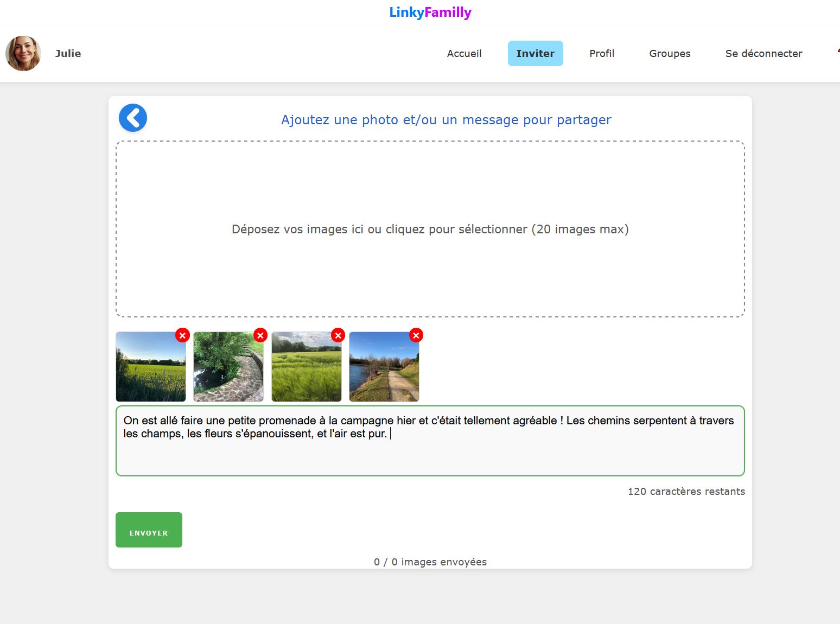Screen dimensions: 840x624
Task: Delete the third photo of the wheat field
Action: click(x=338, y=335)
